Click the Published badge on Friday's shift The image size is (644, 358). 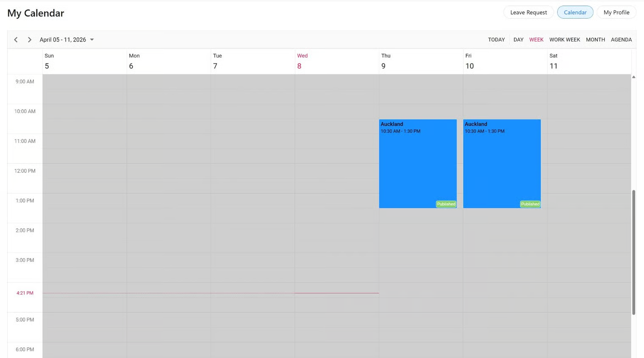coord(530,204)
